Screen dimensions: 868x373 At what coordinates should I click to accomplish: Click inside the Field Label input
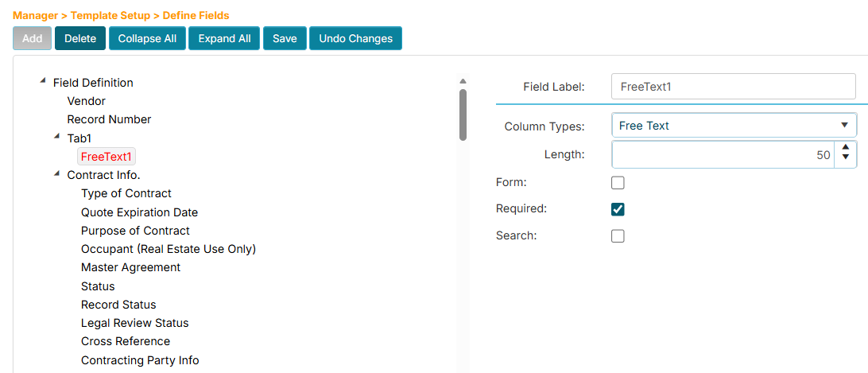[733, 87]
